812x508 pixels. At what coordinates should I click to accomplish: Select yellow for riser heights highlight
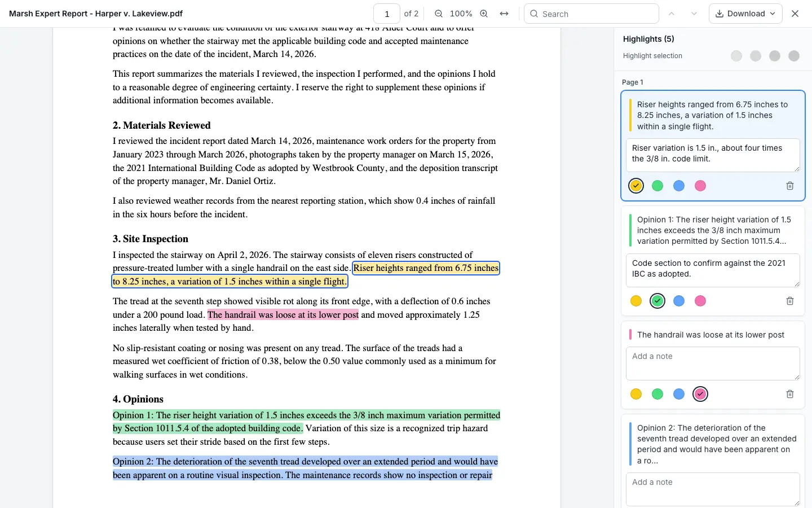click(636, 186)
